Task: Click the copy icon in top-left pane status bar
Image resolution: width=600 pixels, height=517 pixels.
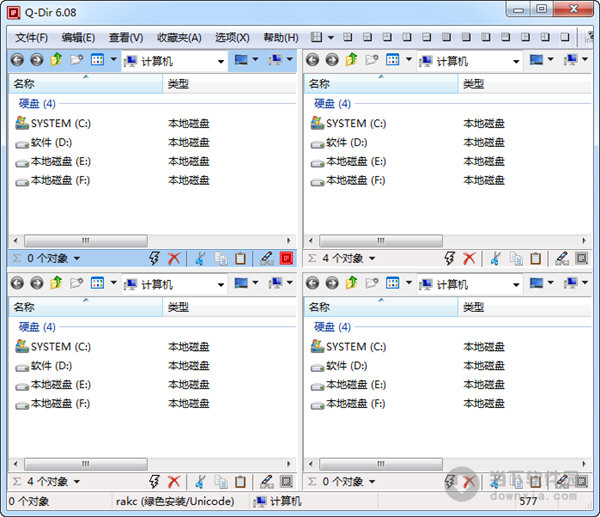Action: 221,259
